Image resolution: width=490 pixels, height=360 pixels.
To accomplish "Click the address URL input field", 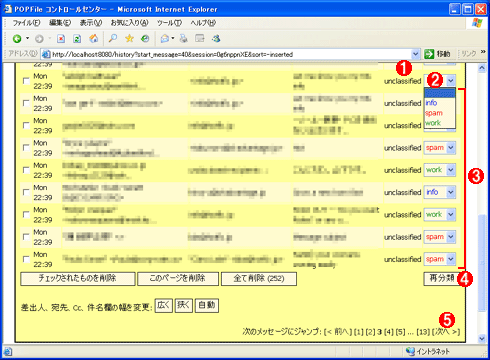I will [x=231, y=54].
